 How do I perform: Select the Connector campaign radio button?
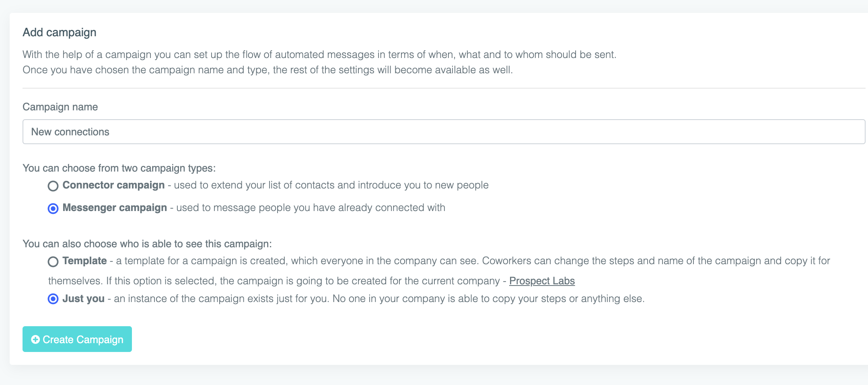point(53,186)
